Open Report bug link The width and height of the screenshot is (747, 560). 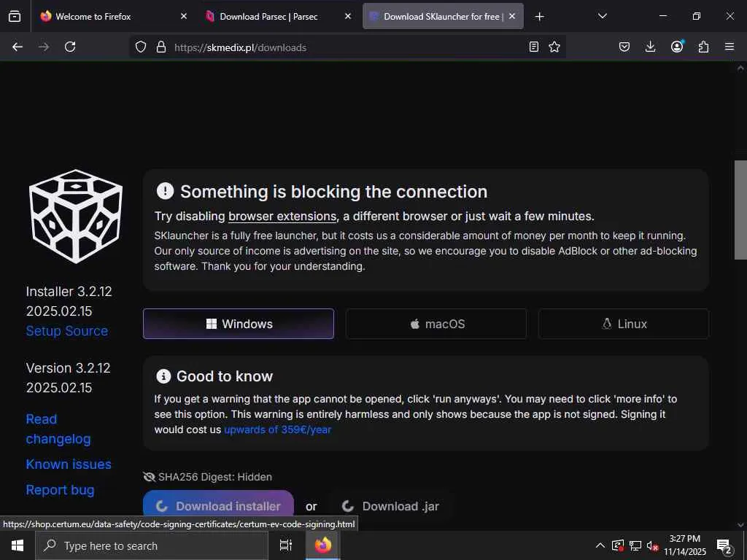[x=60, y=490]
